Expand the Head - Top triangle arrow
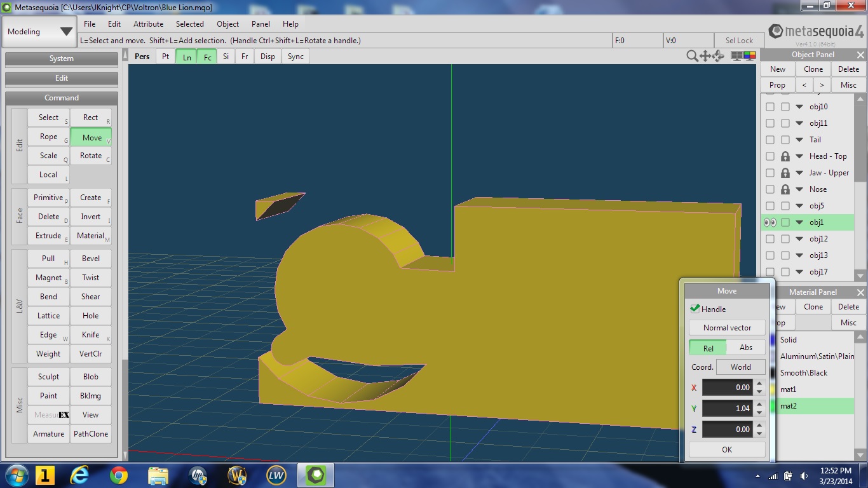Image resolution: width=868 pixels, height=488 pixels. pos(799,156)
